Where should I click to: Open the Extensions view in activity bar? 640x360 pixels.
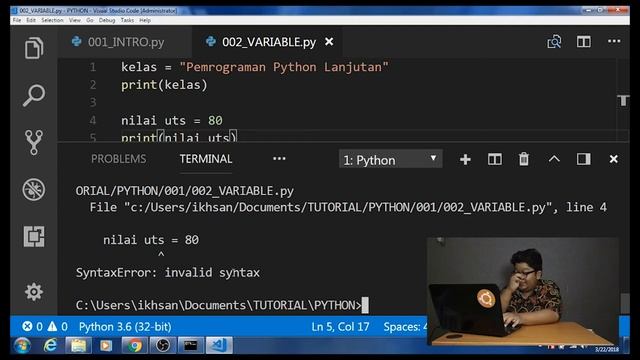point(34,236)
